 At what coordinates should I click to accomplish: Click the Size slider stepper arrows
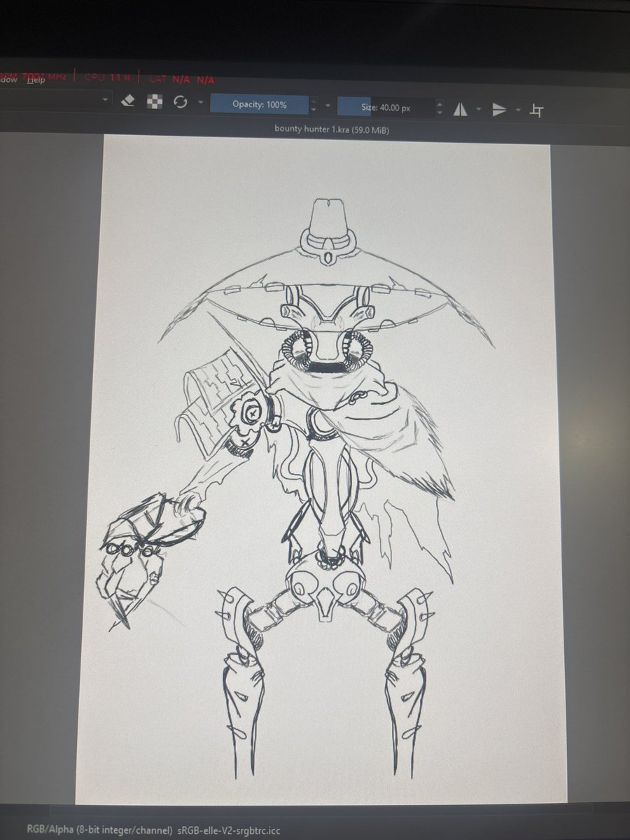[439, 108]
